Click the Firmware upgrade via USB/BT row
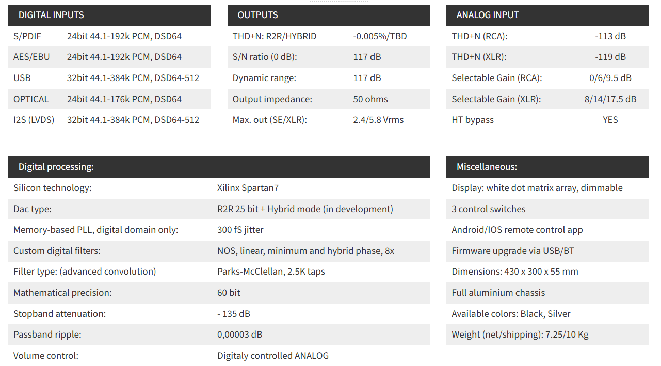Image resolution: width=661 pixels, height=366 pixels. tap(547, 251)
